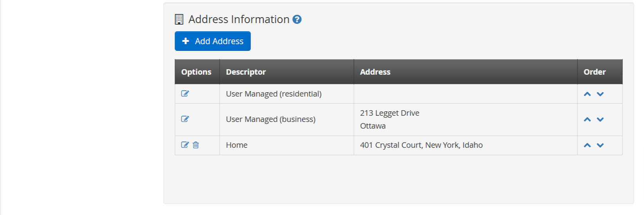Edit the Home address entry
644x215 pixels.
185,145
